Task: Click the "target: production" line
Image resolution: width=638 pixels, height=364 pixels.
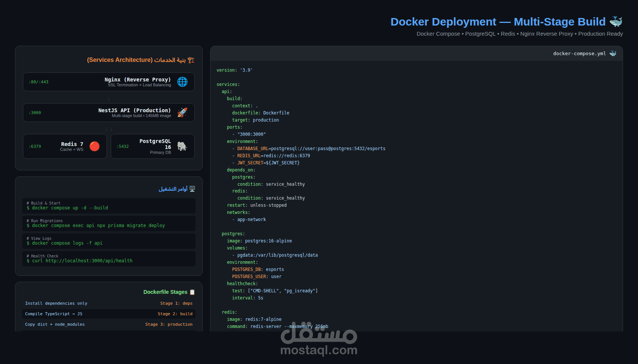Action: tap(256, 120)
